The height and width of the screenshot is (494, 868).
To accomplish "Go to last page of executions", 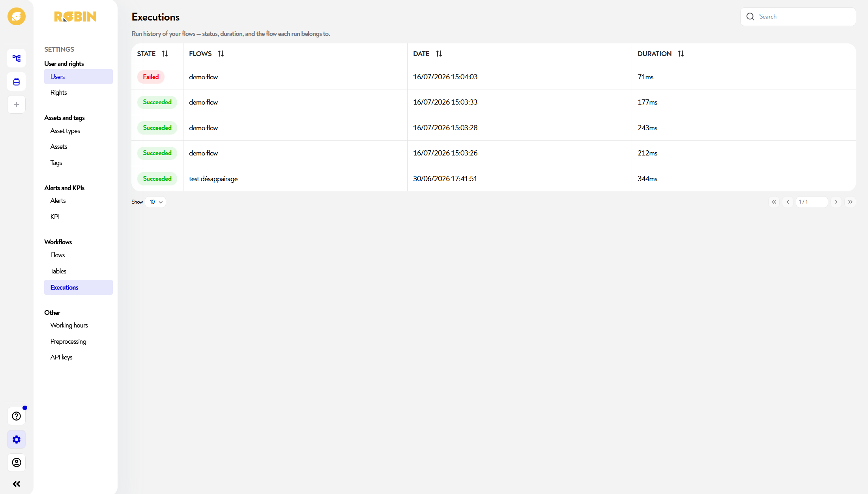I will coord(850,202).
